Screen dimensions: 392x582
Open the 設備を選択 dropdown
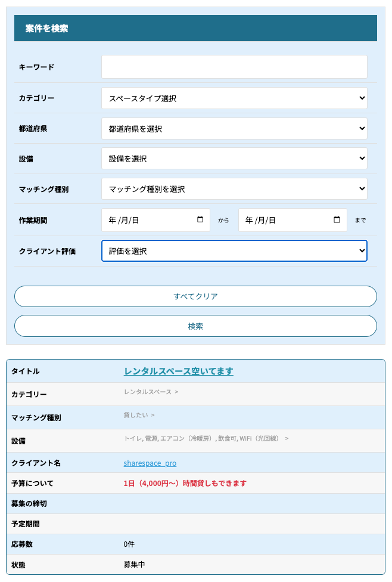(x=234, y=159)
